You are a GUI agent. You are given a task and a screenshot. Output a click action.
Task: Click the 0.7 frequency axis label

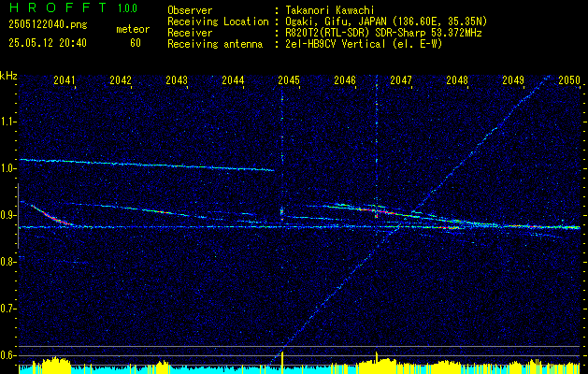point(7,309)
